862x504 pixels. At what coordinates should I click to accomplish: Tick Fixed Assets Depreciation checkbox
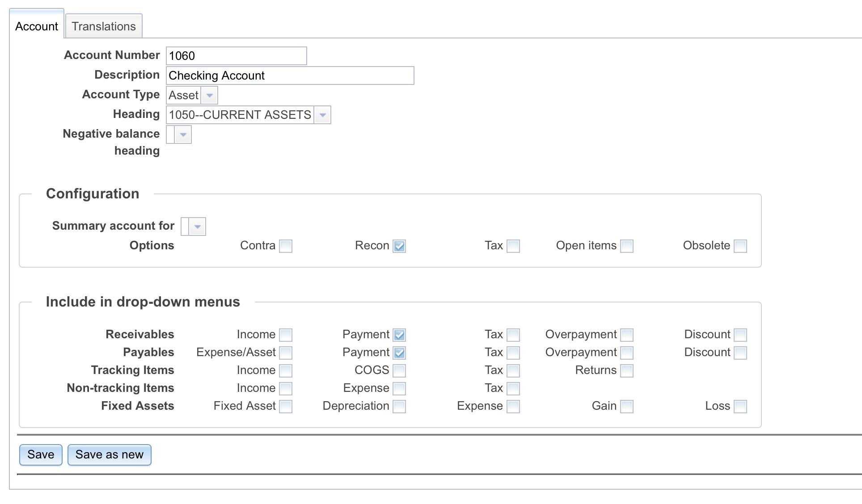pyautogui.click(x=399, y=406)
